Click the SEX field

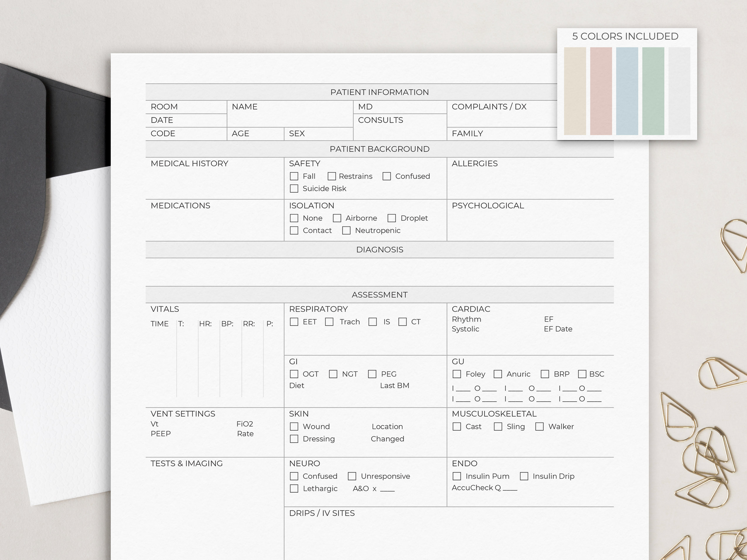click(x=319, y=134)
